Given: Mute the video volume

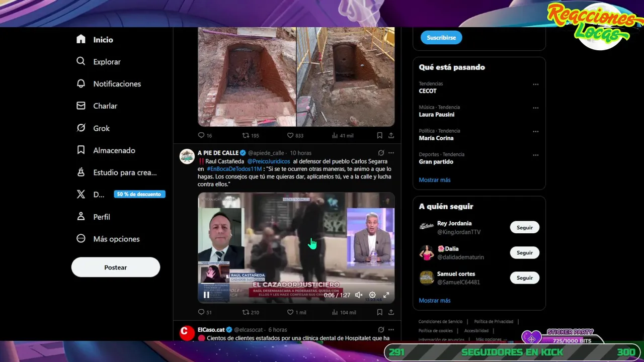Looking at the screenshot, I should pyautogui.click(x=359, y=295).
